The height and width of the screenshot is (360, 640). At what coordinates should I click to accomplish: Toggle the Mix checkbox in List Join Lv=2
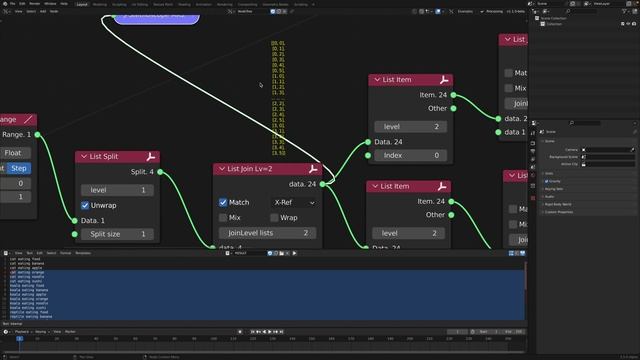(x=223, y=218)
